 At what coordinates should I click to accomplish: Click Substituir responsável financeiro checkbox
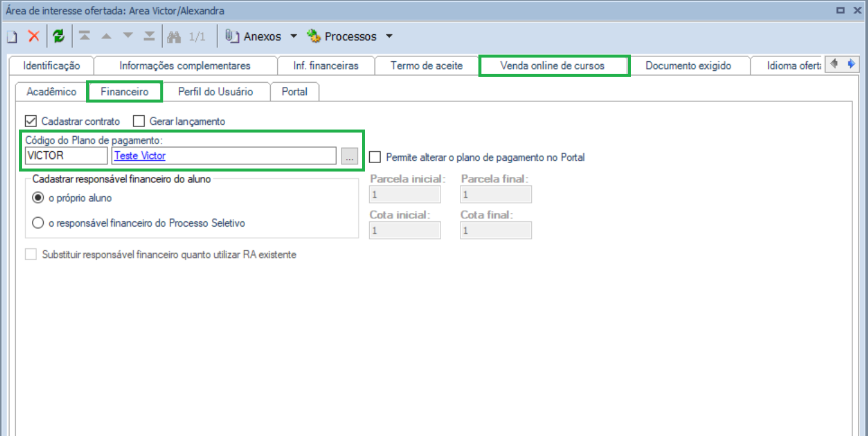pyautogui.click(x=31, y=254)
